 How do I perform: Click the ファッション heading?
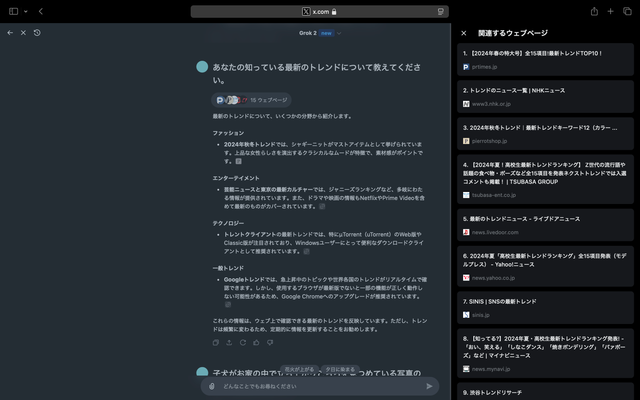[228, 133]
